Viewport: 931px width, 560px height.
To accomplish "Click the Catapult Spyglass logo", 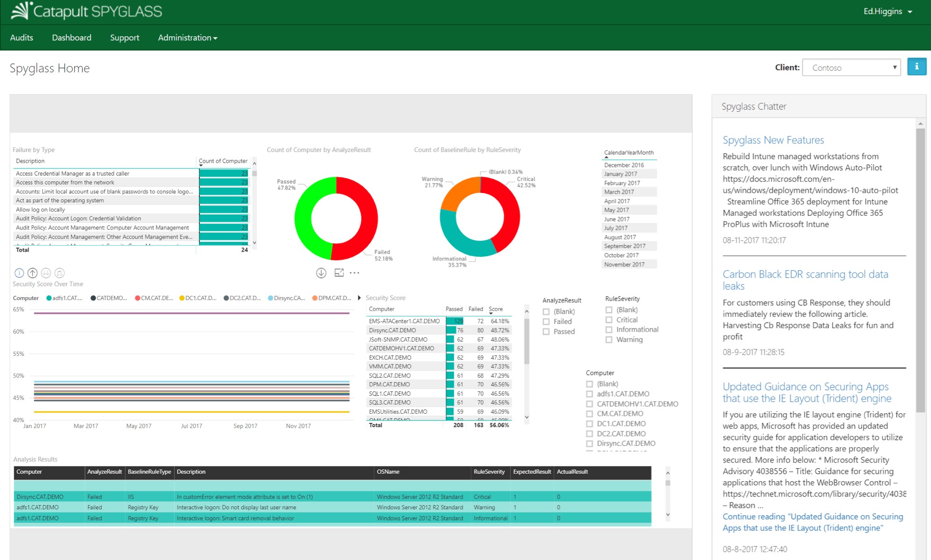I will (x=87, y=11).
